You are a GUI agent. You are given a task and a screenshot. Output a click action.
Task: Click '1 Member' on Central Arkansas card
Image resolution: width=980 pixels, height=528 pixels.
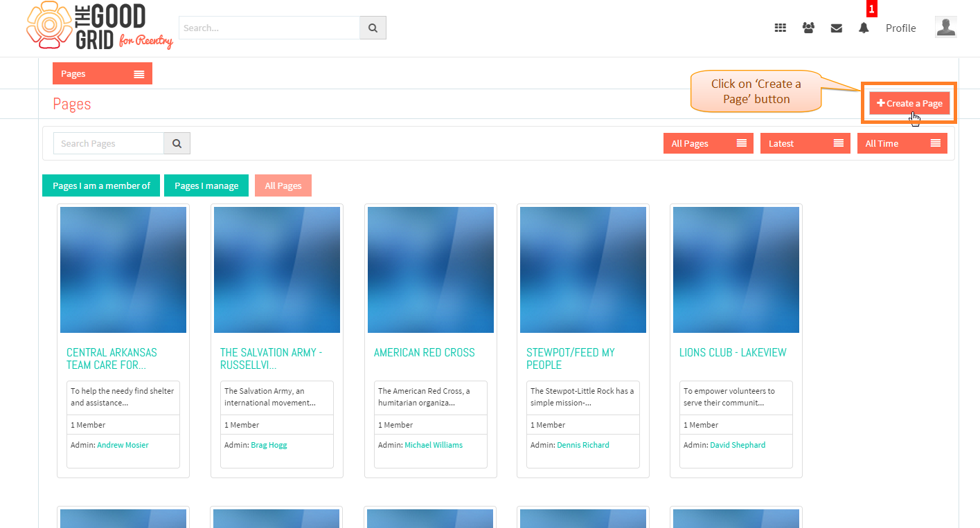(88, 425)
